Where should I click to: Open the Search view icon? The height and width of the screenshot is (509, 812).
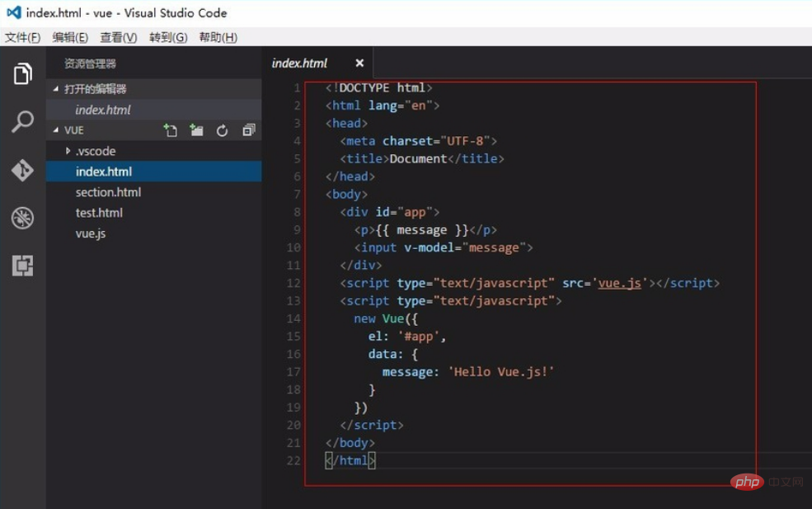coord(22,122)
